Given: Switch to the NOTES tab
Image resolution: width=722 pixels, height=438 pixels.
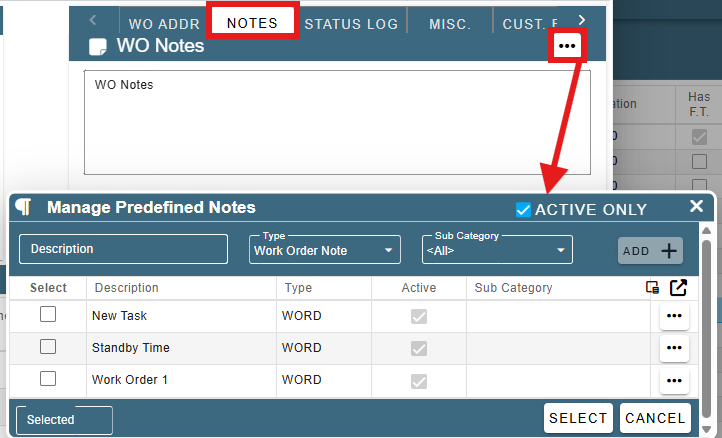Looking at the screenshot, I should [x=252, y=23].
